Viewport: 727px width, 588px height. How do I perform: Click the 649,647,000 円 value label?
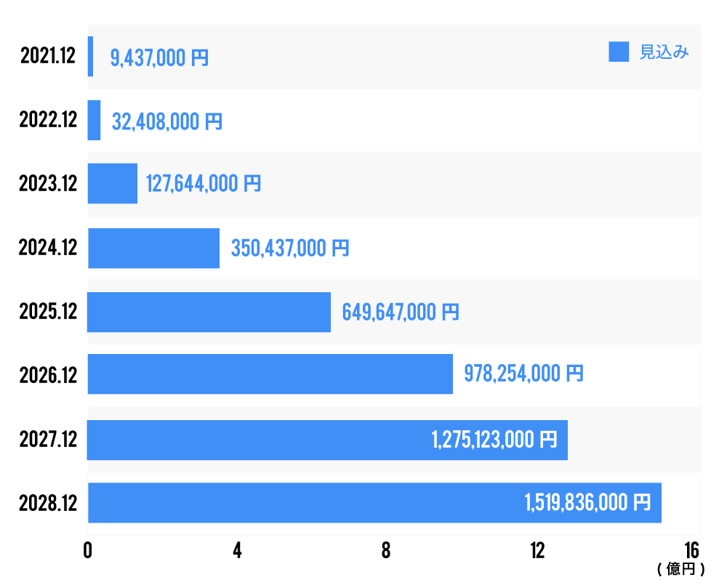coord(401,313)
